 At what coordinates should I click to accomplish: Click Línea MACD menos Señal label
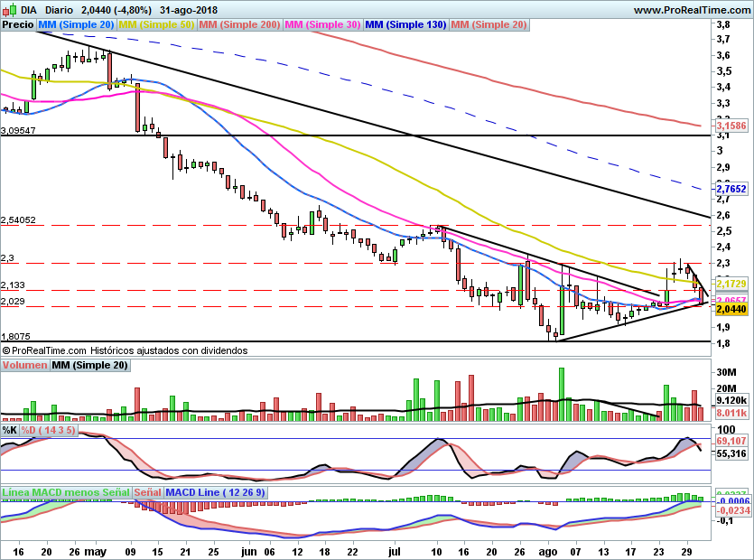point(66,492)
